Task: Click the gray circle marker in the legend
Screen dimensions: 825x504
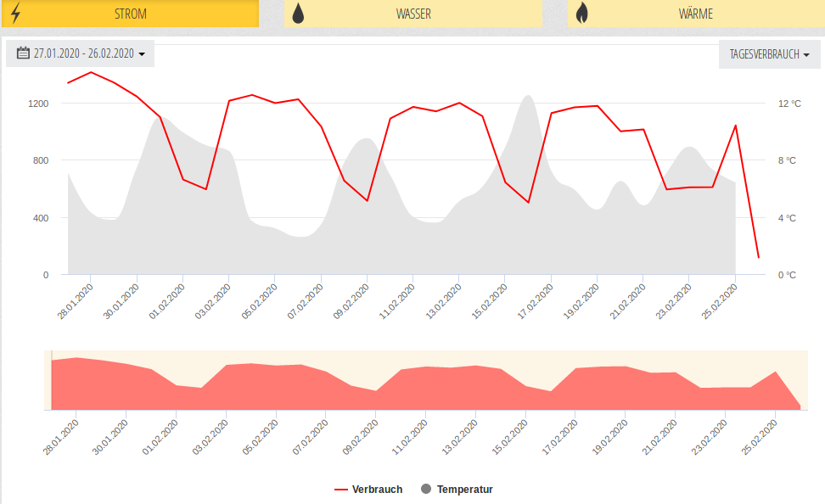Action: 426,490
